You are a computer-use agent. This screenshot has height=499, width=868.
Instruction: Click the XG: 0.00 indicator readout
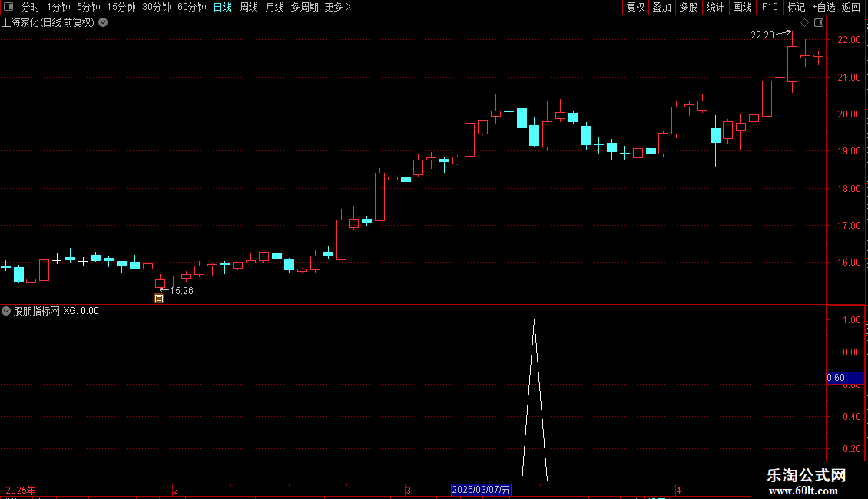(x=81, y=311)
